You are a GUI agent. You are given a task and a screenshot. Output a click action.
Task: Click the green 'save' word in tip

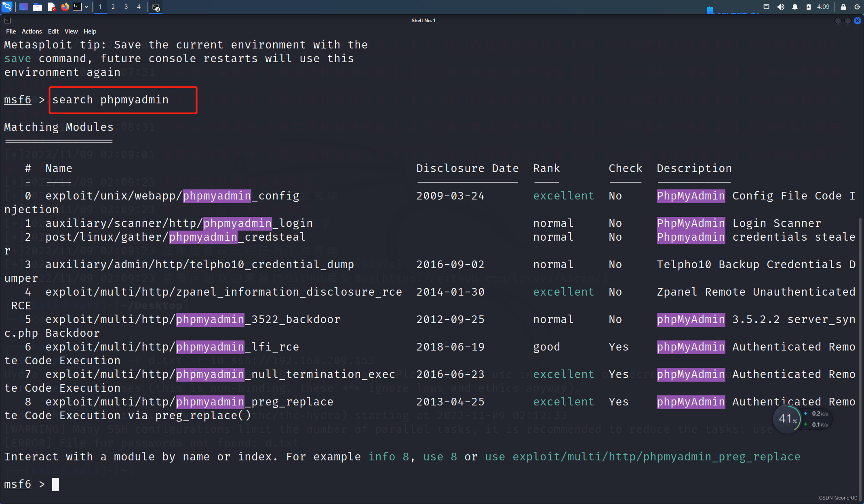click(x=17, y=59)
